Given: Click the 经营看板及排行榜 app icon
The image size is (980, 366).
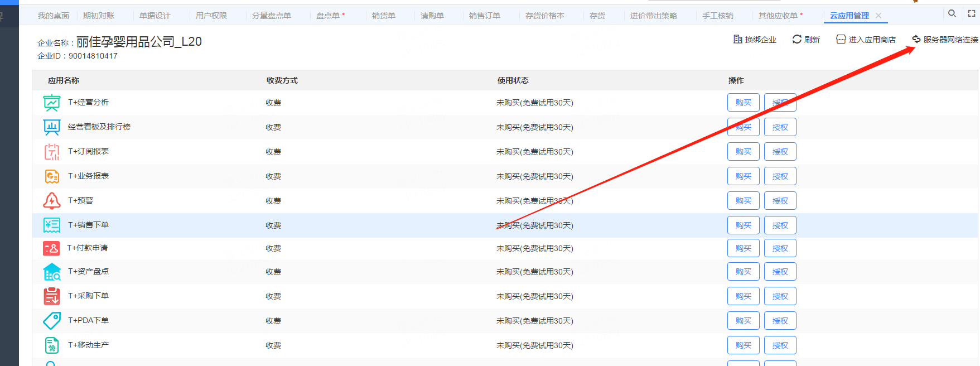Looking at the screenshot, I should [x=52, y=127].
